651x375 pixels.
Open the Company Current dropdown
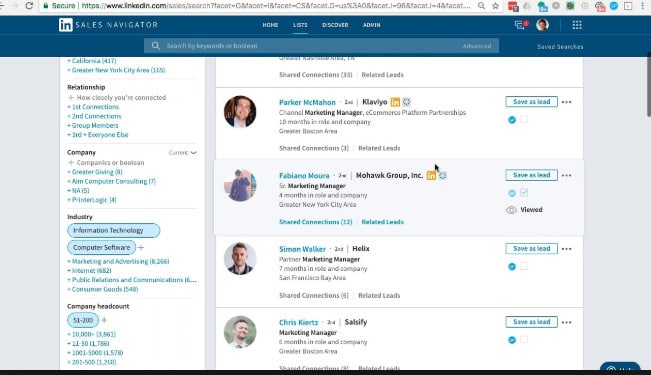click(183, 153)
